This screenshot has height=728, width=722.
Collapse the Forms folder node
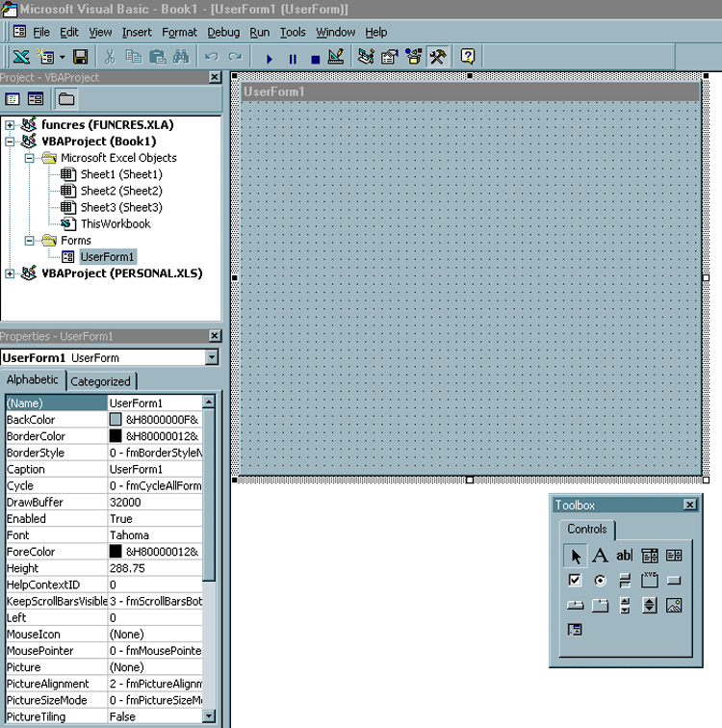pos(29,241)
